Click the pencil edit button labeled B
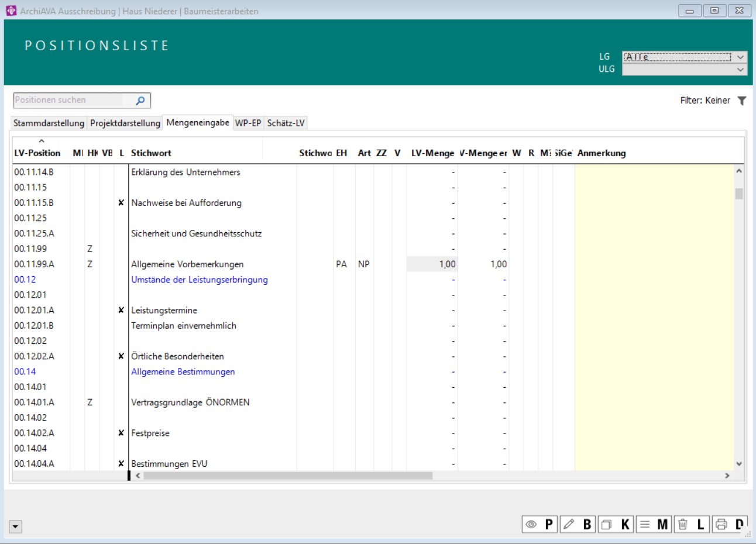This screenshot has width=756, height=544. (578, 524)
